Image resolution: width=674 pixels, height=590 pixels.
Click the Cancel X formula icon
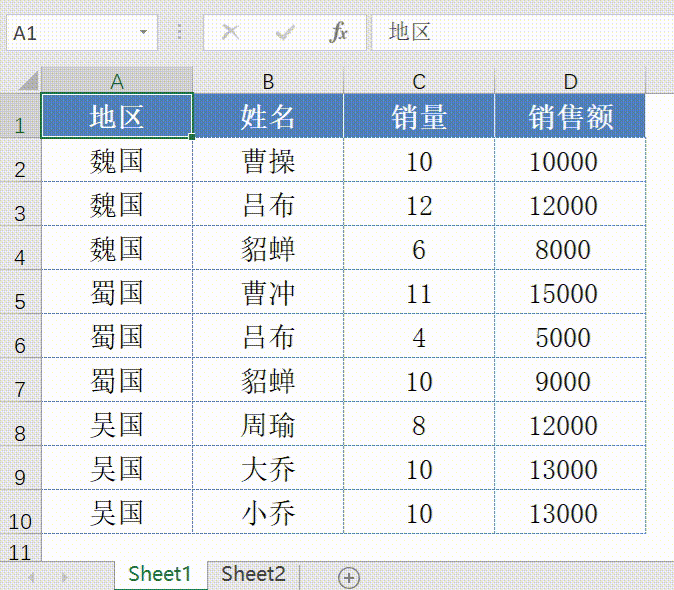pos(231,33)
